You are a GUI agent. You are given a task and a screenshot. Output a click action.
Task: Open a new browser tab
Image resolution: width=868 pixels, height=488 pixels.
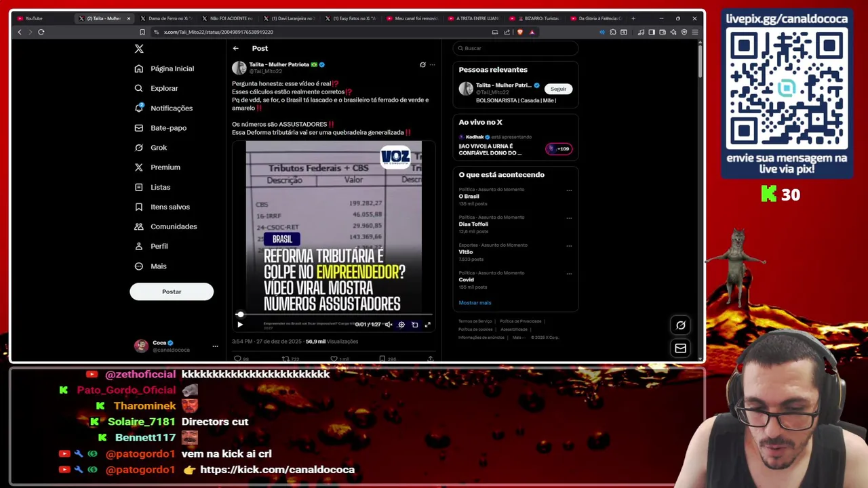click(633, 18)
